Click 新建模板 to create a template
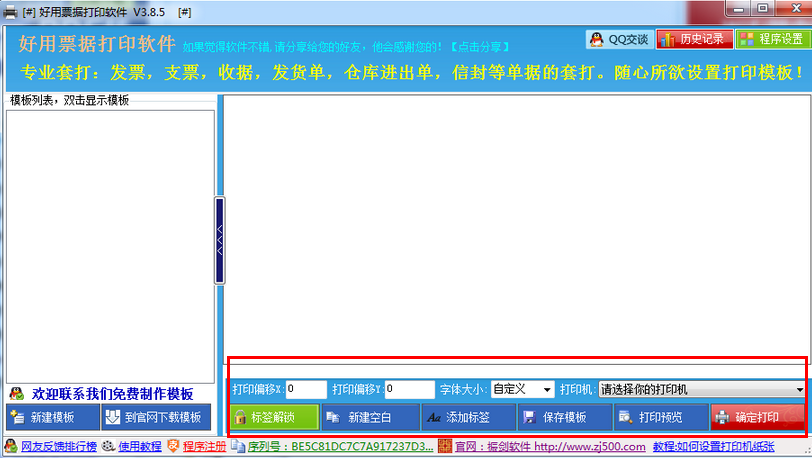The height and width of the screenshot is (458, 812). [x=53, y=417]
